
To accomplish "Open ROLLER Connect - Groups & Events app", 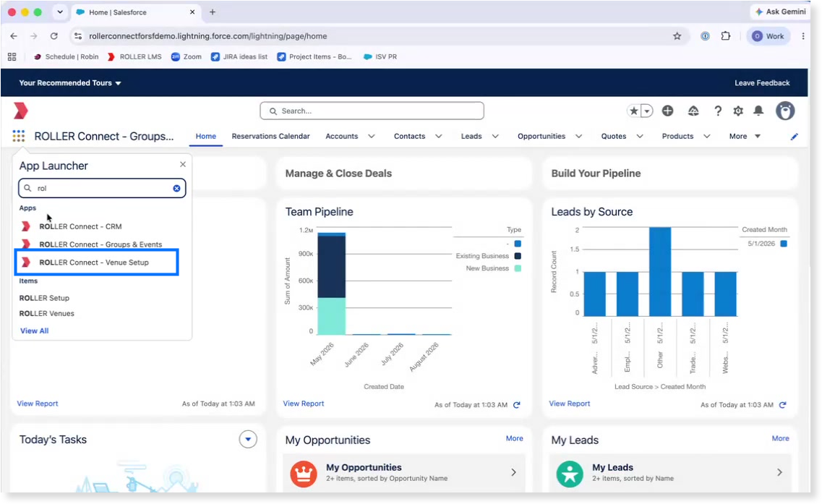I will 100,244.
